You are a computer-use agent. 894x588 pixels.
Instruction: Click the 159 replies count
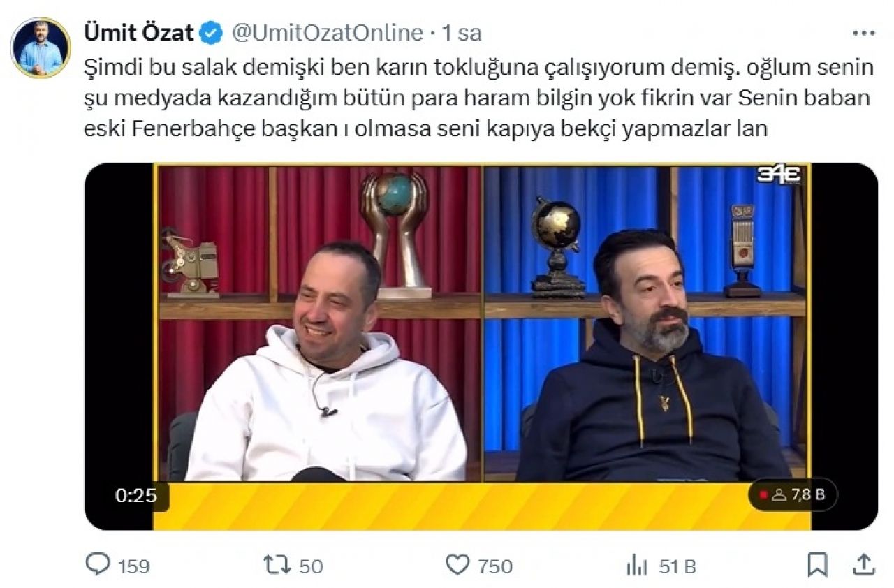tap(133, 566)
